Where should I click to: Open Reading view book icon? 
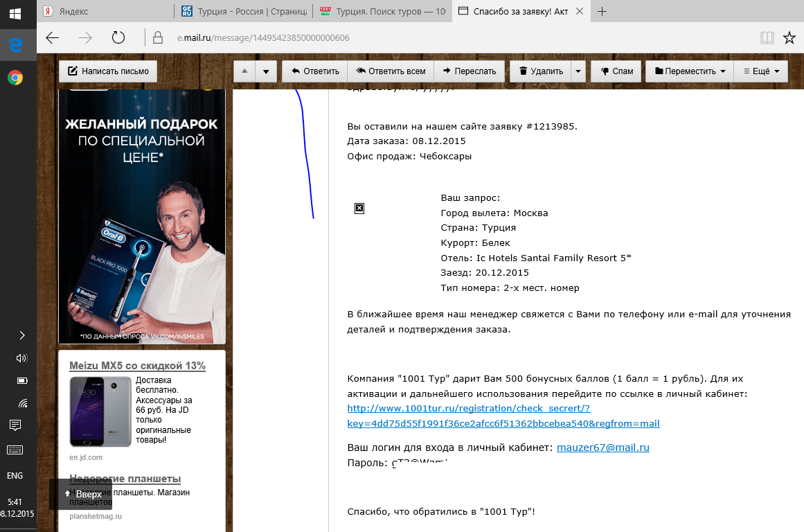click(x=766, y=38)
